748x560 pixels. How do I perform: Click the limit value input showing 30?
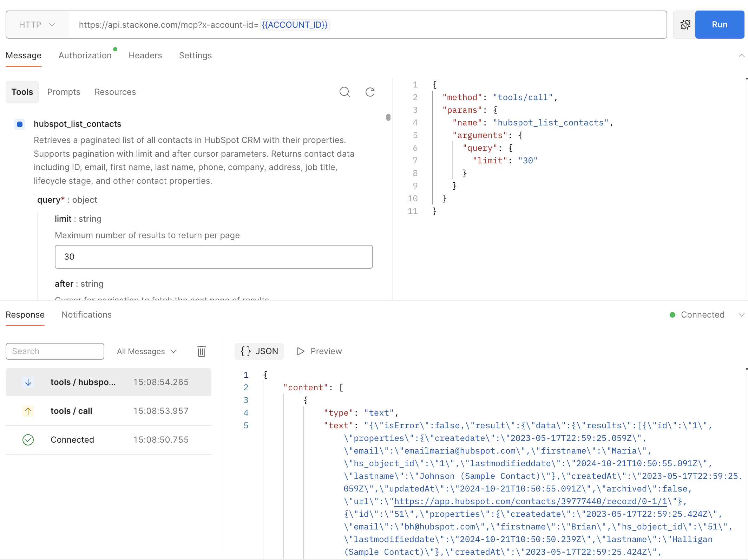(213, 257)
